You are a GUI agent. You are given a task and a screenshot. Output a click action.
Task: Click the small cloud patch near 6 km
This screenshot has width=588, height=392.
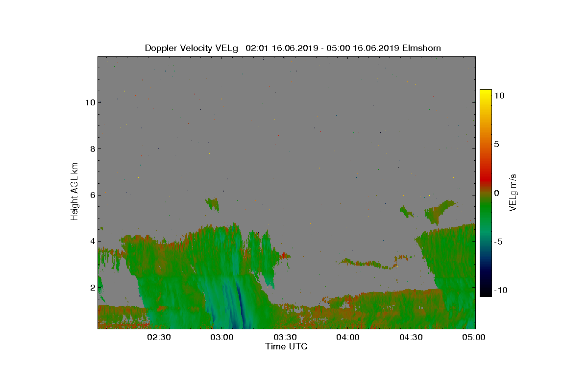[x=212, y=203]
